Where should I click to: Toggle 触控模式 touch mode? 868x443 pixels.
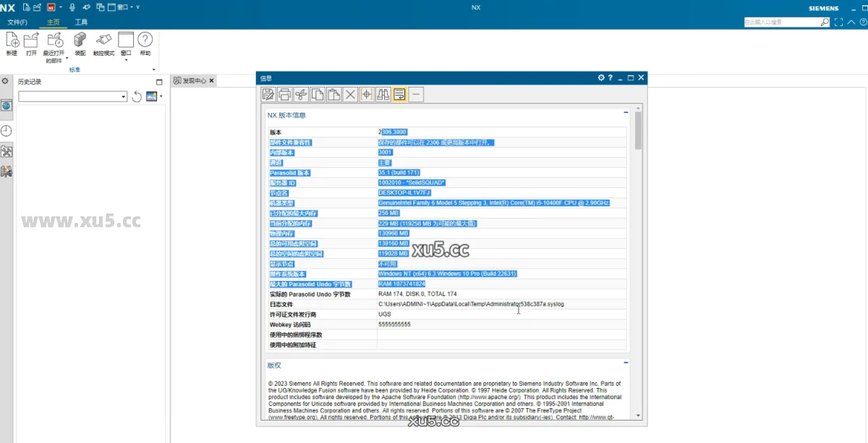(103, 41)
